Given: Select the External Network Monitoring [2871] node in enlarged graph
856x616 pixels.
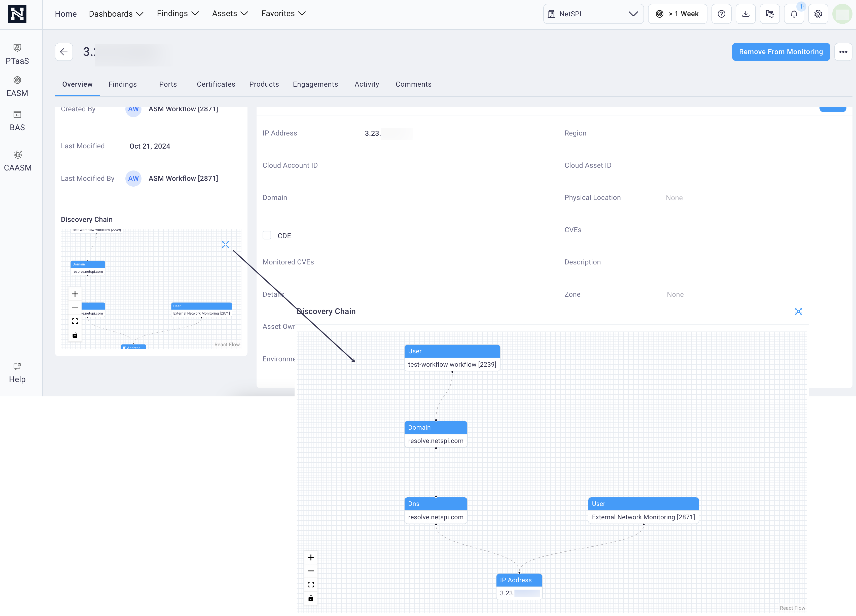Looking at the screenshot, I should point(643,510).
